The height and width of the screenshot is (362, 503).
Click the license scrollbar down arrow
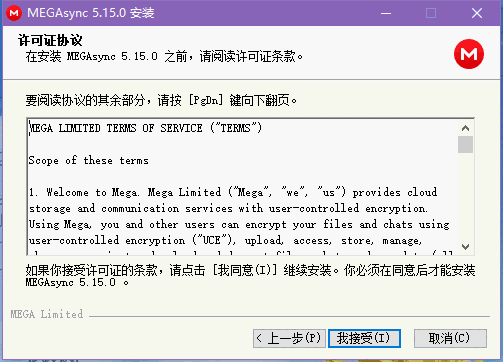pos(465,247)
